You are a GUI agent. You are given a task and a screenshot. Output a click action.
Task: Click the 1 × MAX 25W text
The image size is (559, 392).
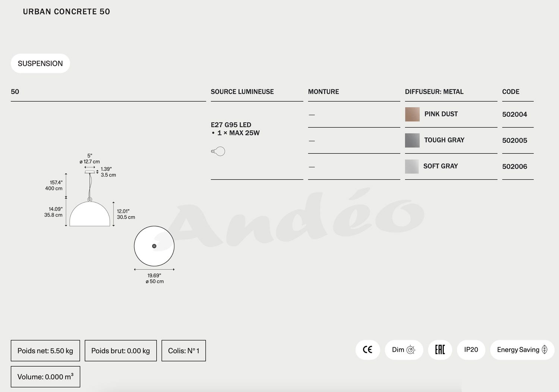(239, 133)
